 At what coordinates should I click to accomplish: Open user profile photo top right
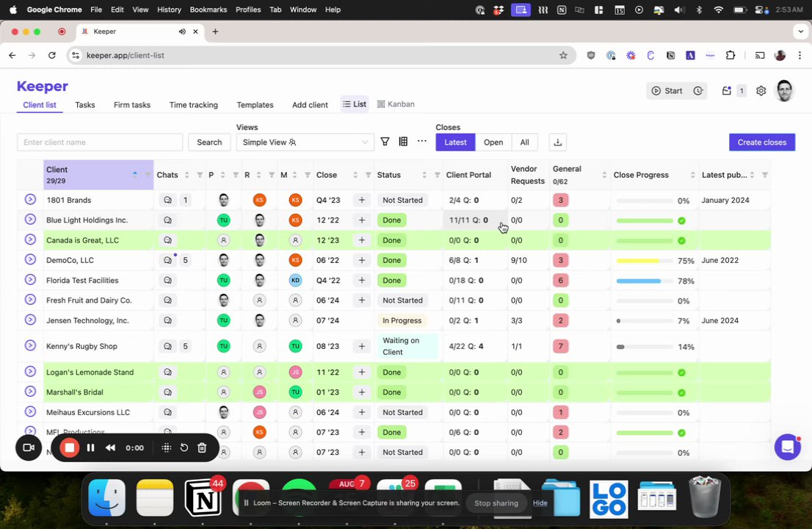(784, 90)
